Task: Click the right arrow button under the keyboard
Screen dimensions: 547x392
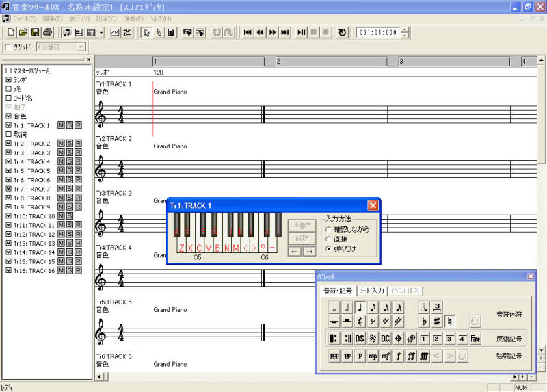Action: pos(309,251)
